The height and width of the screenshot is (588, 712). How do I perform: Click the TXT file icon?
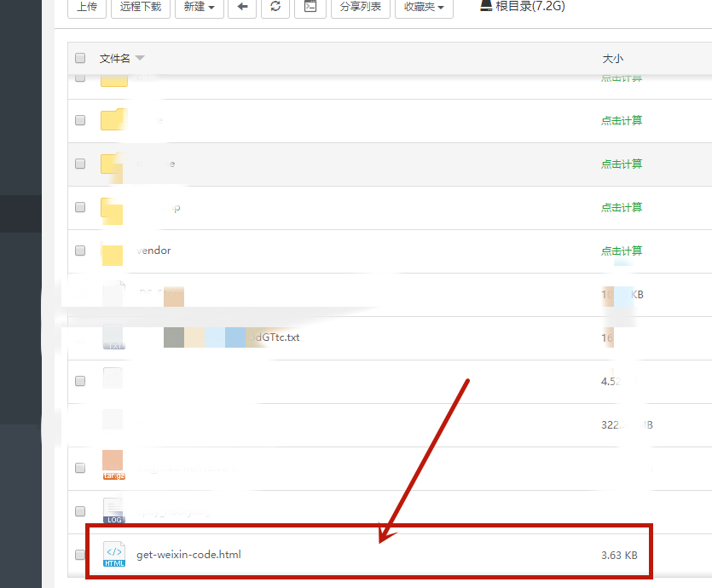pos(113,337)
